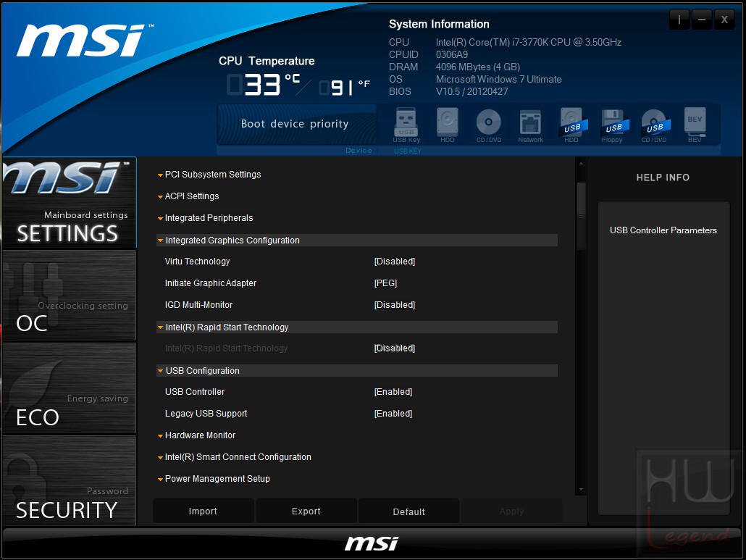This screenshot has width=746, height=560.
Task: Open the ECO energy saving tab
Action: tap(70, 388)
